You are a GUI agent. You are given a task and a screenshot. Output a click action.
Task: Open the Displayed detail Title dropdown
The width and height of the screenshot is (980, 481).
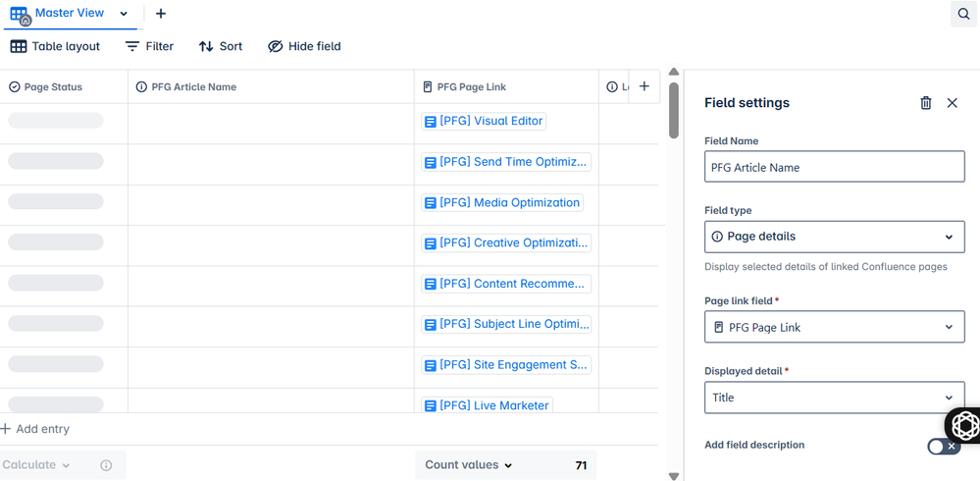pos(834,398)
